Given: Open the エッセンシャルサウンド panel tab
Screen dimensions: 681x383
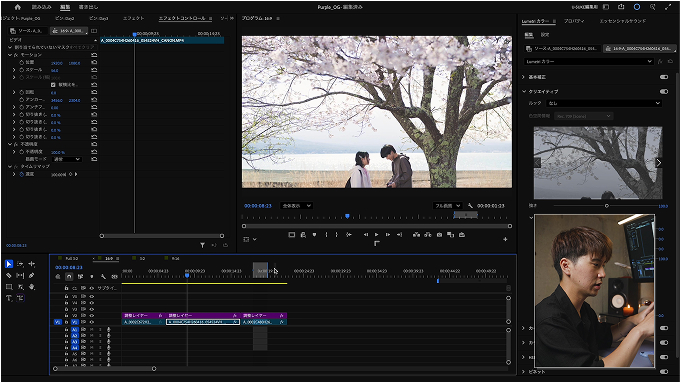Looking at the screenshot, I should tap(622, 21).
